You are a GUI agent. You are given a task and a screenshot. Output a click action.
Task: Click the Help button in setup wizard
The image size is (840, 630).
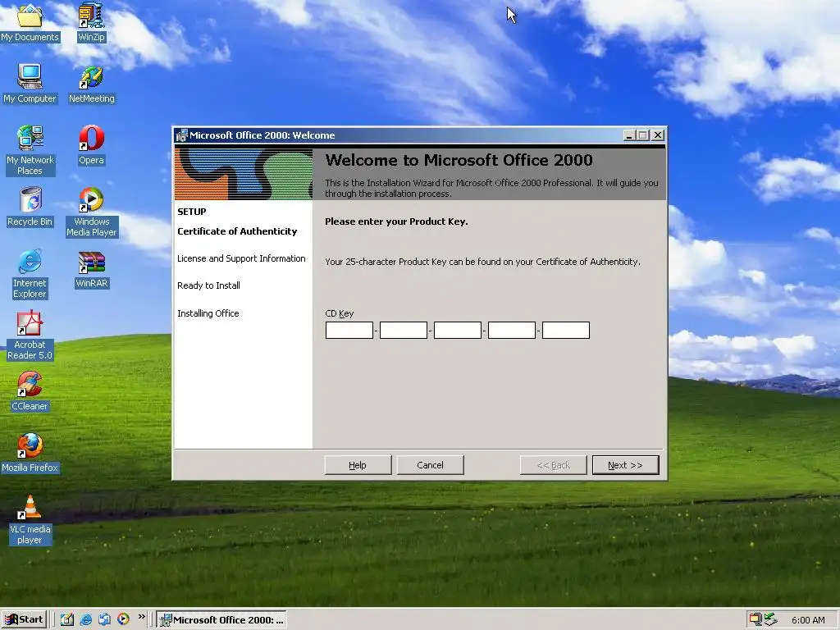358,465
